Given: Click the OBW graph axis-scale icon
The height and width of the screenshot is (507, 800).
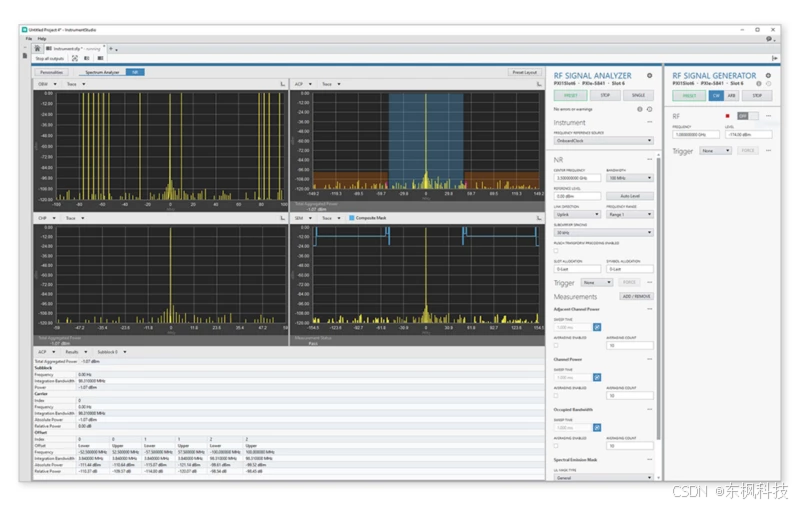Looking at the screenshot, I should (x=283, y=84).
